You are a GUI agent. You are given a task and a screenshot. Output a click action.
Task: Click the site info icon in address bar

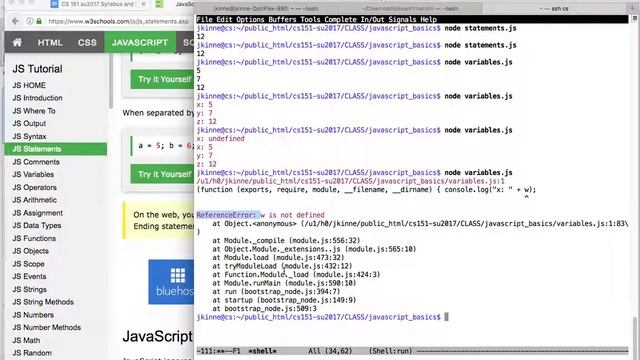point(30,21)
